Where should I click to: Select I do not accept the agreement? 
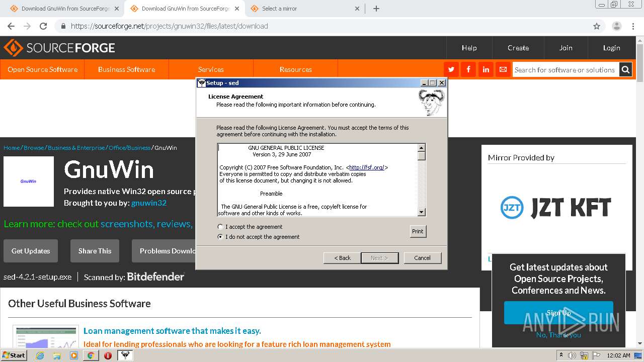(x=259, y=237)
